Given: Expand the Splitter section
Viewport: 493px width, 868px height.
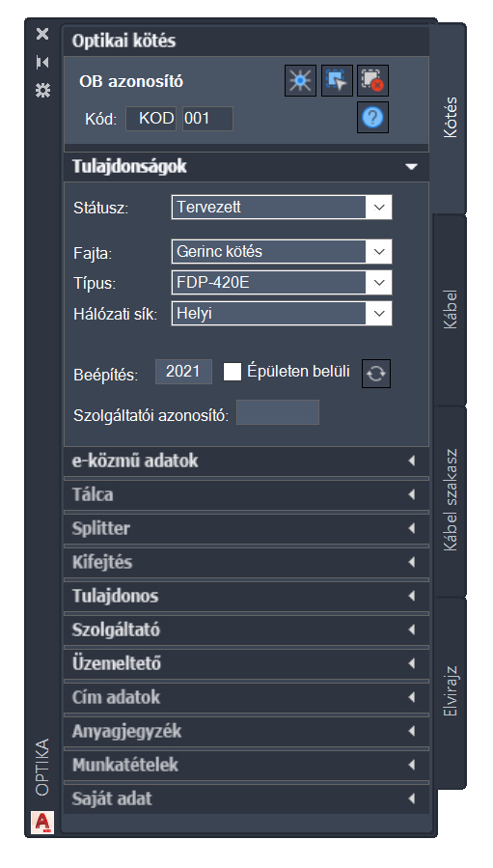Looking at the screenshot, I should (247, 528).
